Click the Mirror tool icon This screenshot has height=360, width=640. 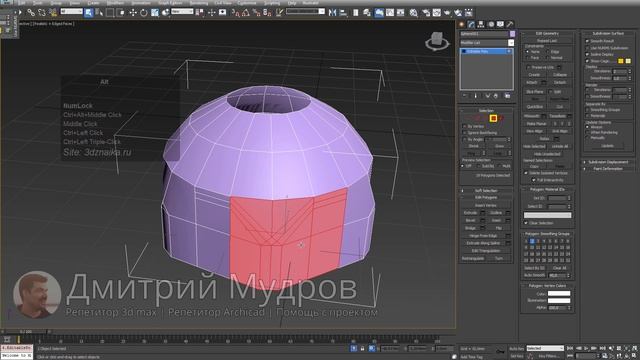click(x=333, y=13)
